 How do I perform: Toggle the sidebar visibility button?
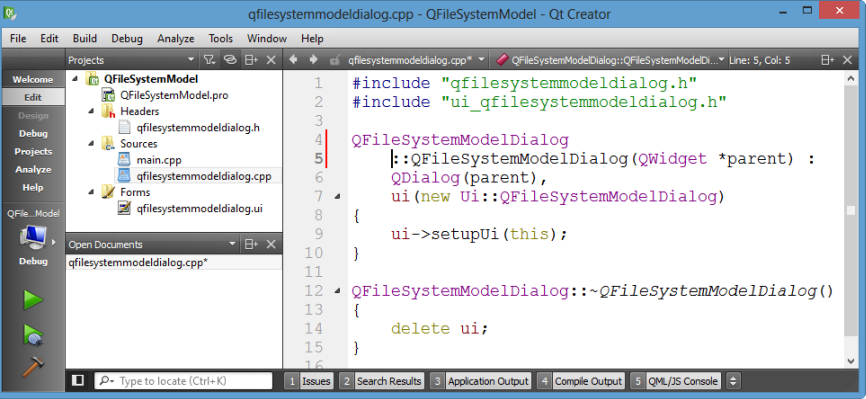pyautogui.click(x=78, y=380)
